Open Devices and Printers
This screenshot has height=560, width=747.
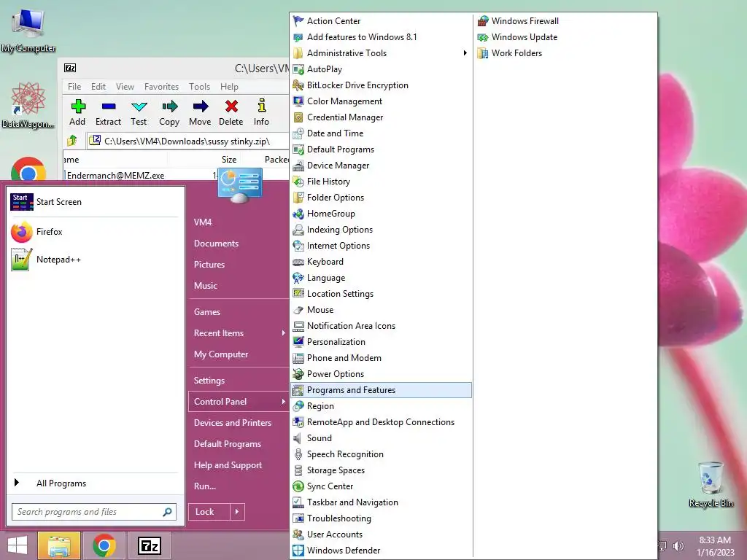233,423
